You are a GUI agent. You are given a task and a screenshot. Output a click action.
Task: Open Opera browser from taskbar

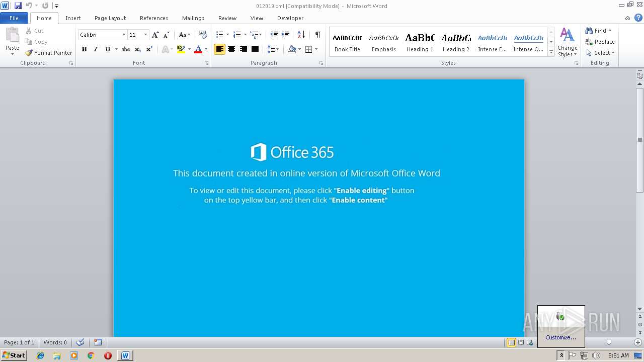(108, 355)
